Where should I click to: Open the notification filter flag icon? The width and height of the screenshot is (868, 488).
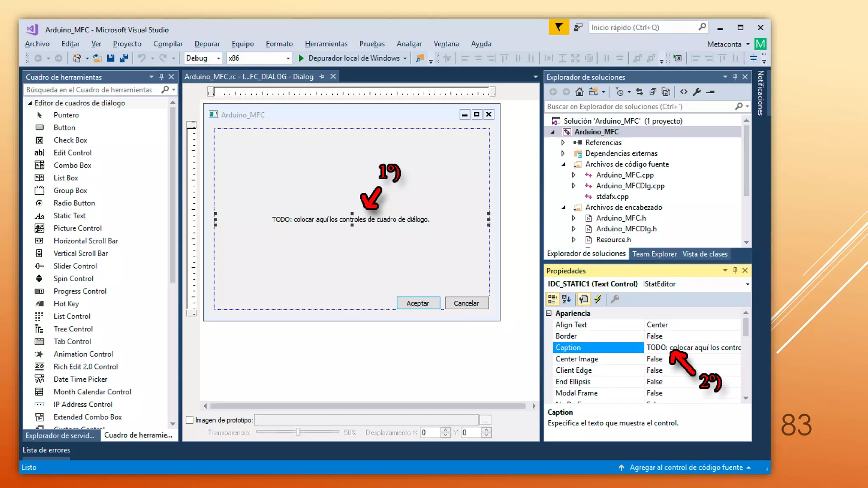click(x=559, y=28)
